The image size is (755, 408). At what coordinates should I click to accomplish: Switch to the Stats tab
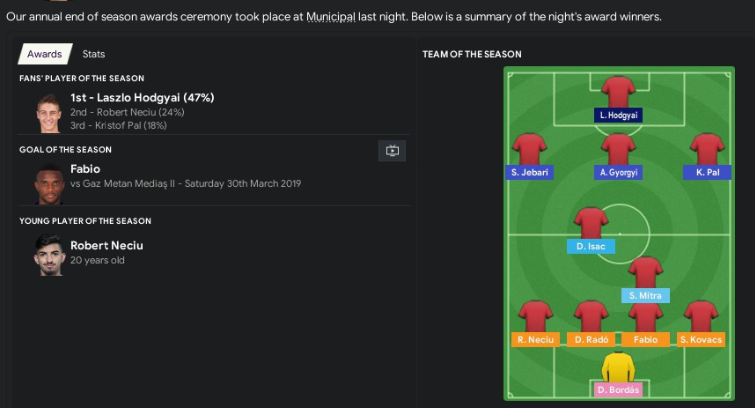coord(93,54)
